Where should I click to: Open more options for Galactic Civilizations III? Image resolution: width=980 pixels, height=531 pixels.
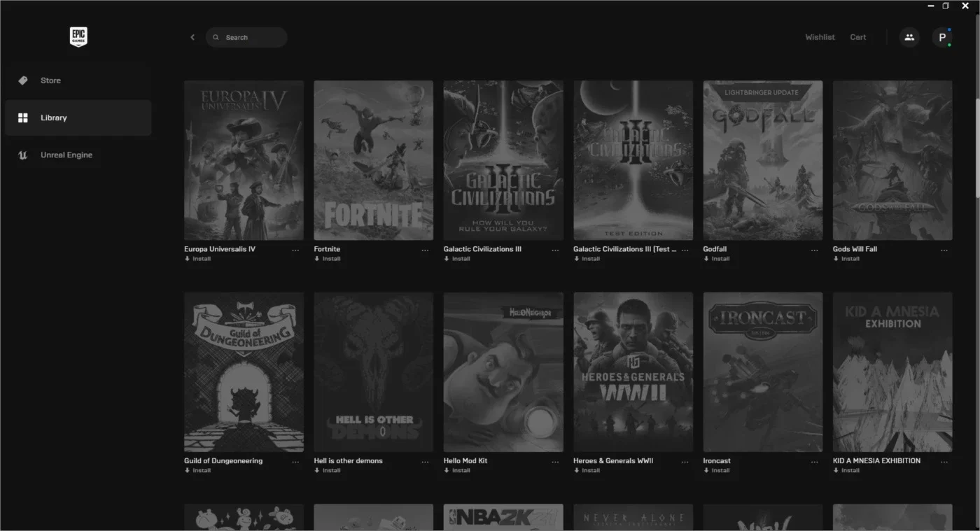coord(555,250)
